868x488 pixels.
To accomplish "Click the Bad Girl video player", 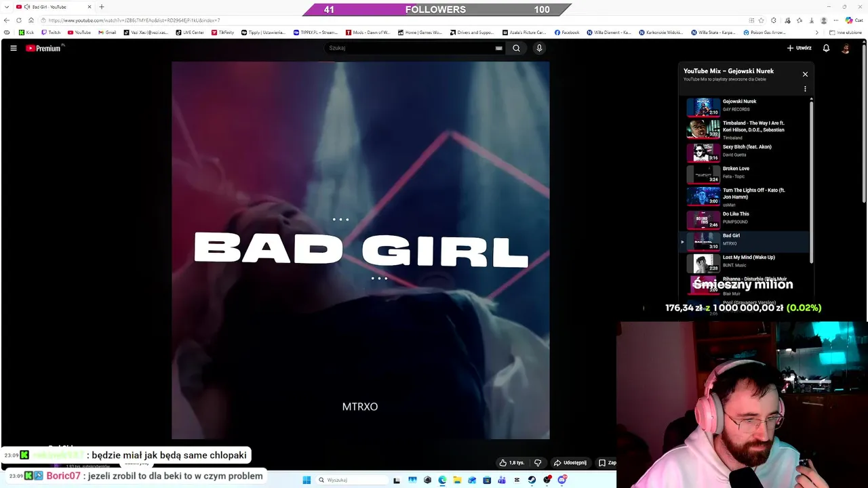I will coord(360,250).
